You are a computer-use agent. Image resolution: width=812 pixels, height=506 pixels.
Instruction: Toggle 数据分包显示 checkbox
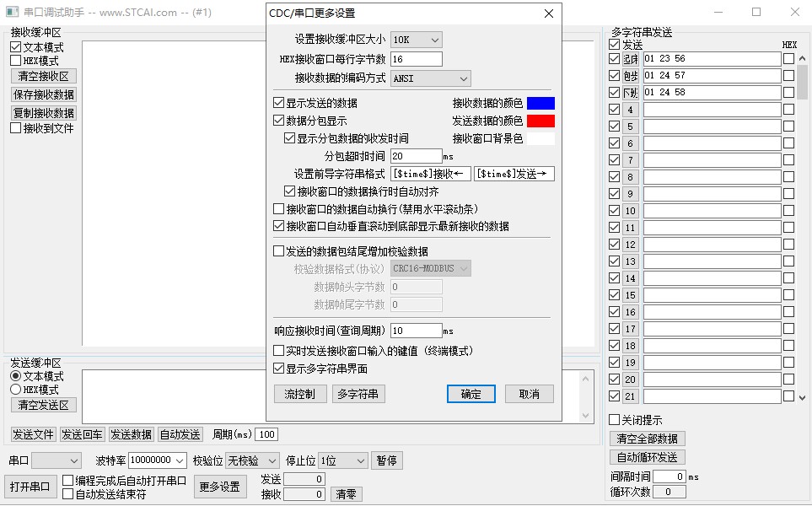click(x=278, y=121)
